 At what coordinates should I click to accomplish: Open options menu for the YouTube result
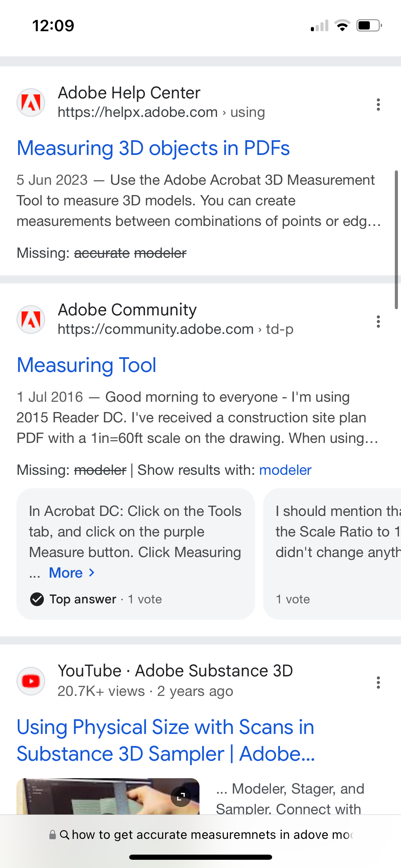click(x=378, y=683)
